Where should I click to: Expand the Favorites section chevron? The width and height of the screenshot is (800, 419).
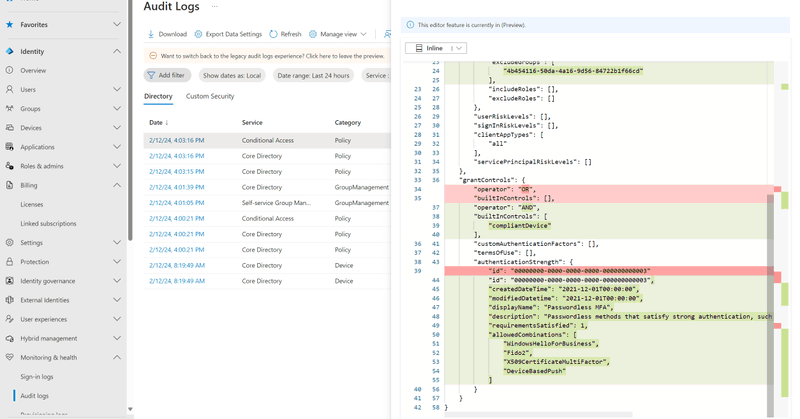tap(117, 24)
